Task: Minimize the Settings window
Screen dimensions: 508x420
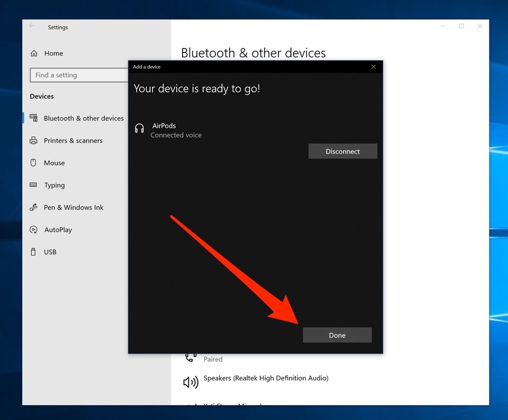Action: (x=443, y=26)
